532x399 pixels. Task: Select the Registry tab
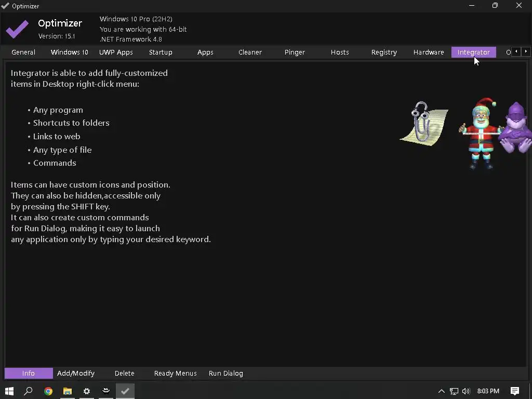point(384,52)
